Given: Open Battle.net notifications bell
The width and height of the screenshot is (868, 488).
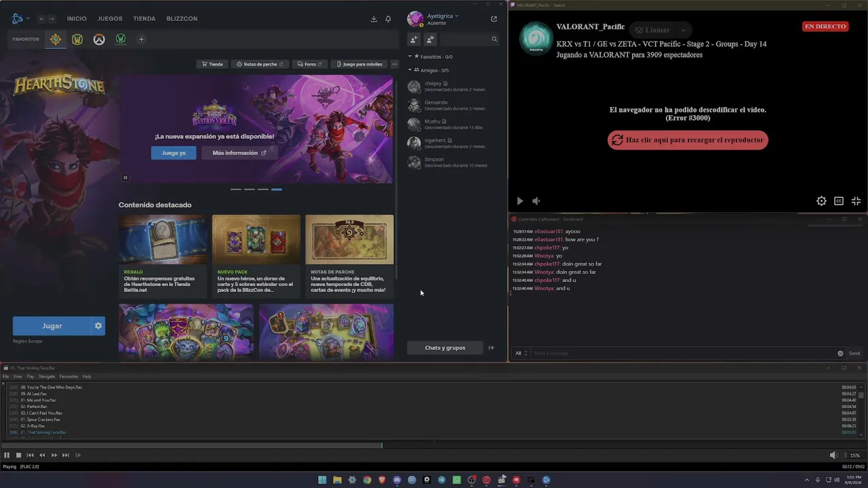Looking at the screenshot, I should pos(388,19).
